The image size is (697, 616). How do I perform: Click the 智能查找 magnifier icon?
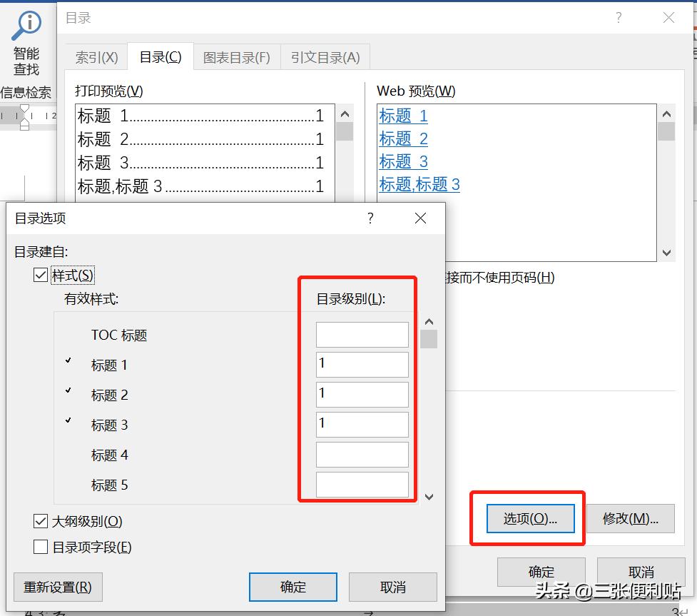(x=26, y=24)
